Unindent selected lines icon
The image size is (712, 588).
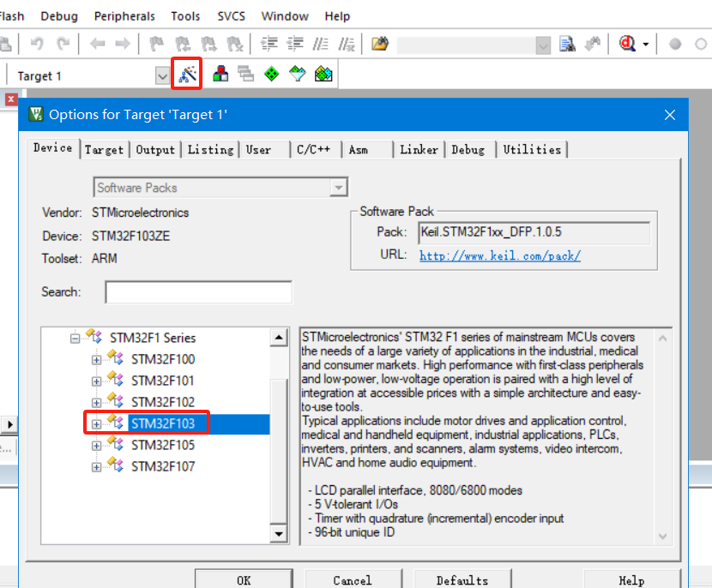295,44
